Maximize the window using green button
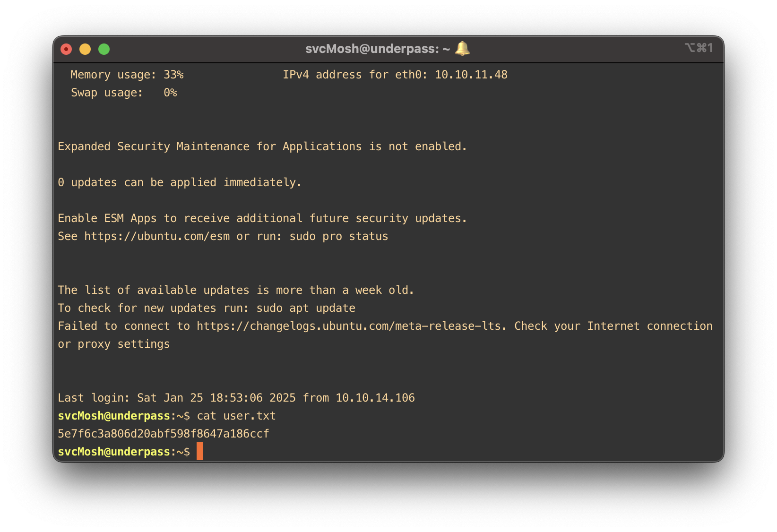 [104, 49]
